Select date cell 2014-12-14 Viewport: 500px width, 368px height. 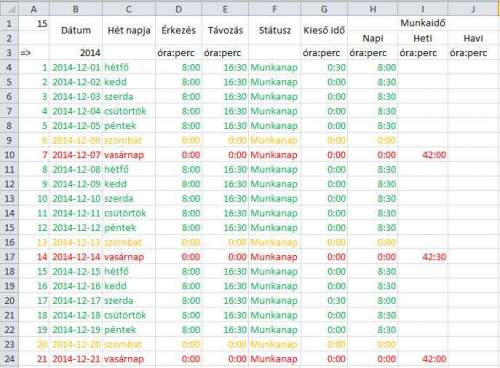[76, 257]
